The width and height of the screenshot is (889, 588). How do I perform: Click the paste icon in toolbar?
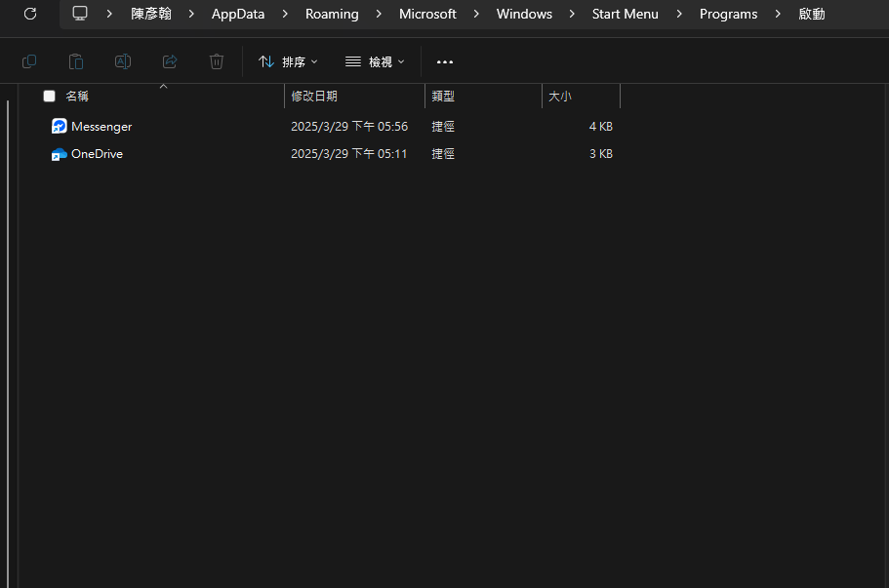tap(76, 61)
